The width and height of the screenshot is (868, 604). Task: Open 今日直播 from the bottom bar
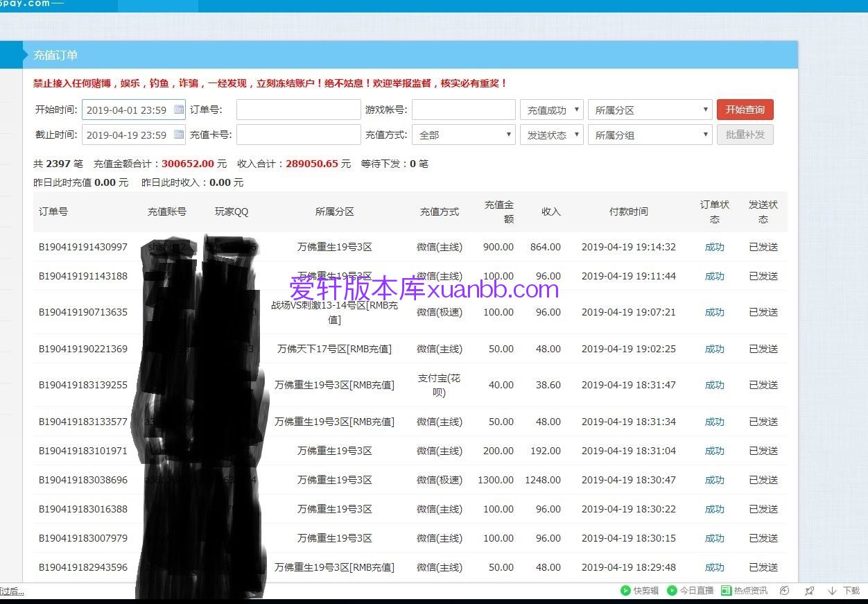[672, 591]
